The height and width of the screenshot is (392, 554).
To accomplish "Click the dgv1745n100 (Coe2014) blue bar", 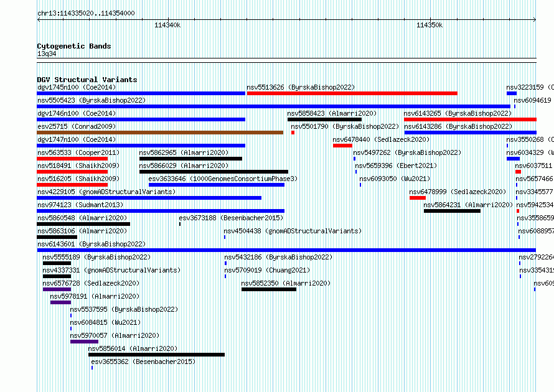I will click(141, 93).
